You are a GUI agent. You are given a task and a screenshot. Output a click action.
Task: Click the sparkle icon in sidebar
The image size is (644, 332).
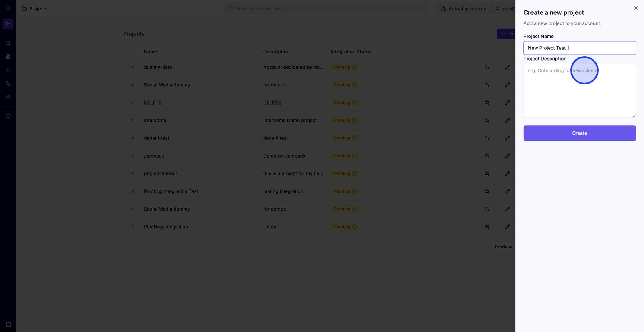[8, 97]
